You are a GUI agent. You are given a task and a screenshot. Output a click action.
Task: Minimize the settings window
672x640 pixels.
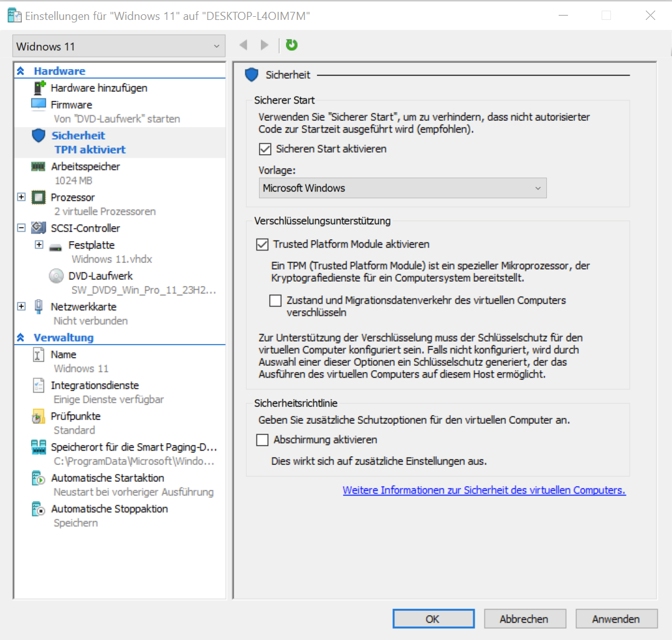563,16
